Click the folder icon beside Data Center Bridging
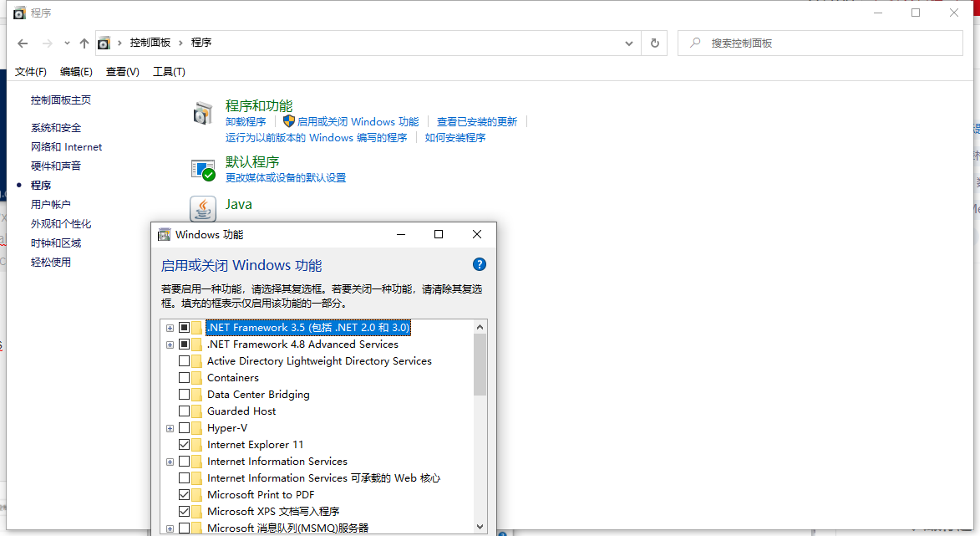980x536 pixels. click(197, 395)
